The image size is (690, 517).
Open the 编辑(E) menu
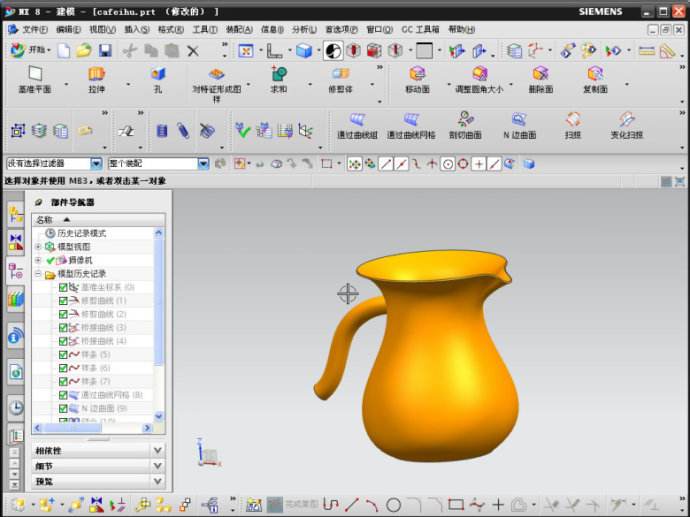click(x=68, y=29)
